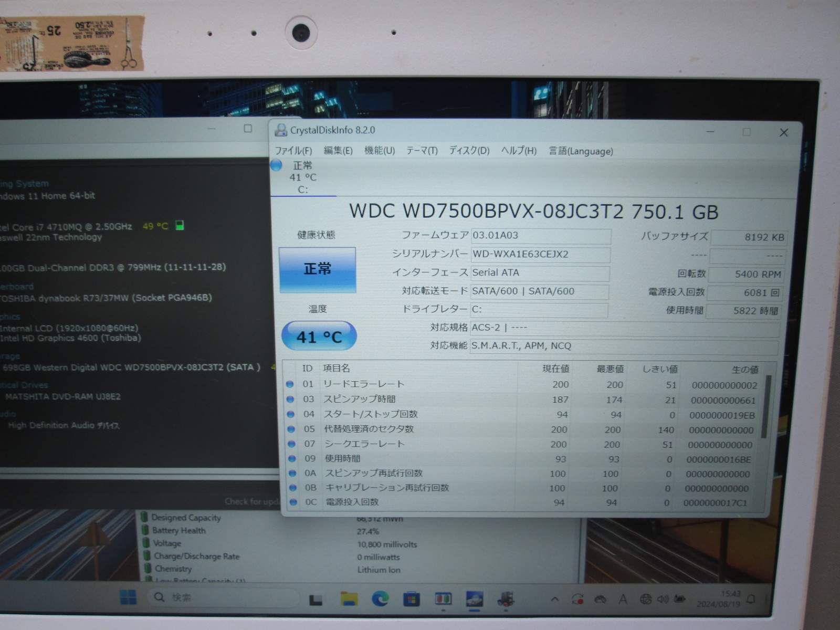This screenshot has height=630, width=840.
Task: Click the rotation rate value 5400 RPM
Action: point(745,274)
